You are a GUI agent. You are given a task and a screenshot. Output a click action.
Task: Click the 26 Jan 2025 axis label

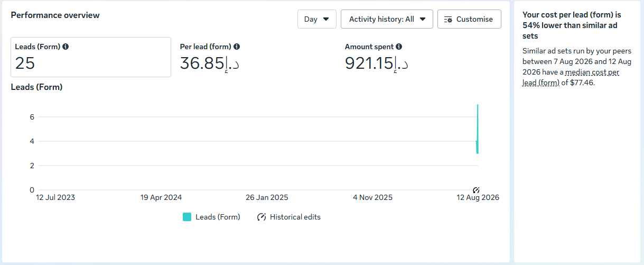(x=267, y=197)
